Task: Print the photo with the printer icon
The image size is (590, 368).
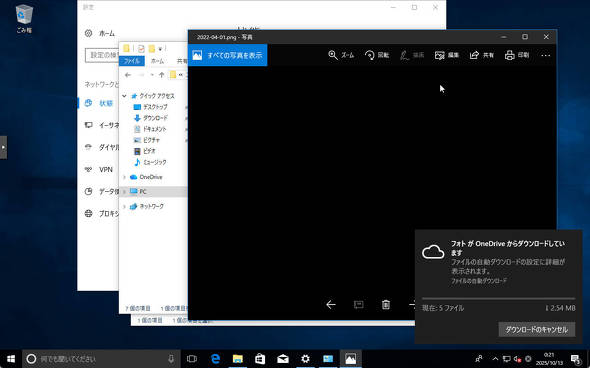Action: pyautogui.click(x=517, y=55)
